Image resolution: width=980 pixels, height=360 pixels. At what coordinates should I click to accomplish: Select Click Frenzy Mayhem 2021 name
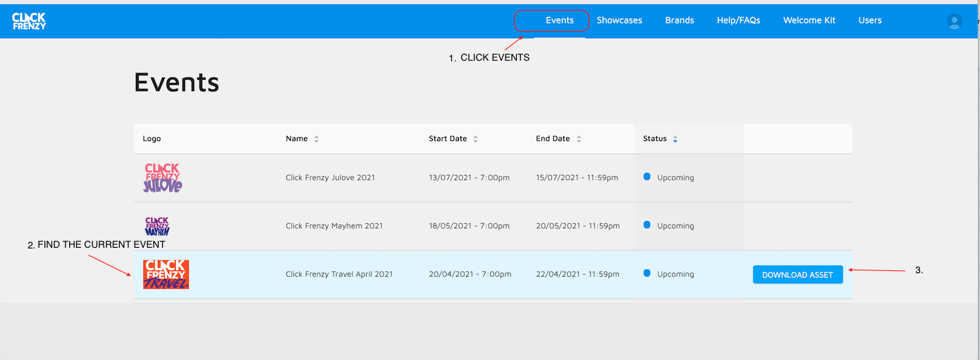point(334,226)
